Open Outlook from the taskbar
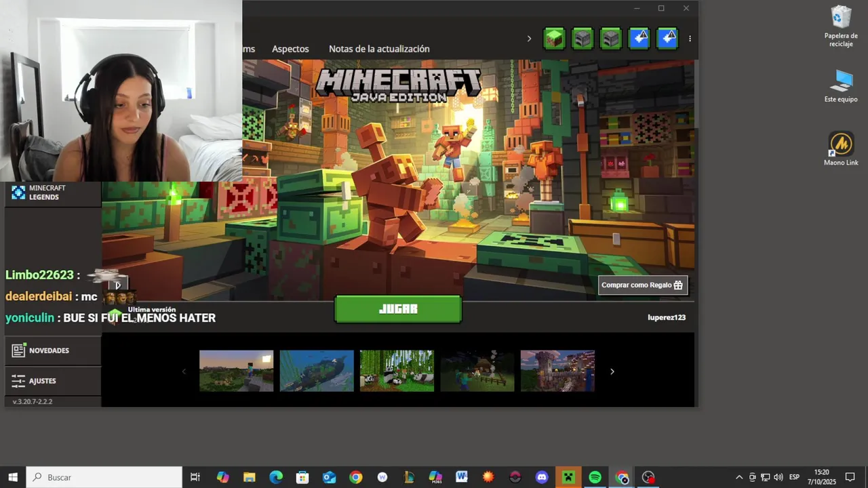The width and height of the screenshot is (868, 488). point(329,477)
